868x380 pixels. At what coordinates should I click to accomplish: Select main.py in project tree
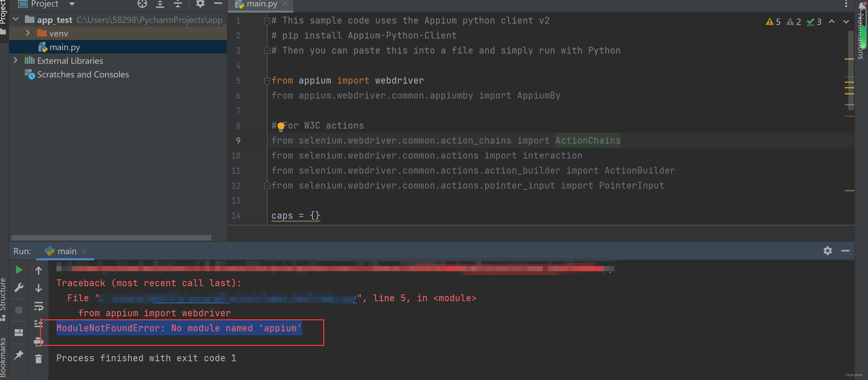pyautogui.click(x=65, y=47)
